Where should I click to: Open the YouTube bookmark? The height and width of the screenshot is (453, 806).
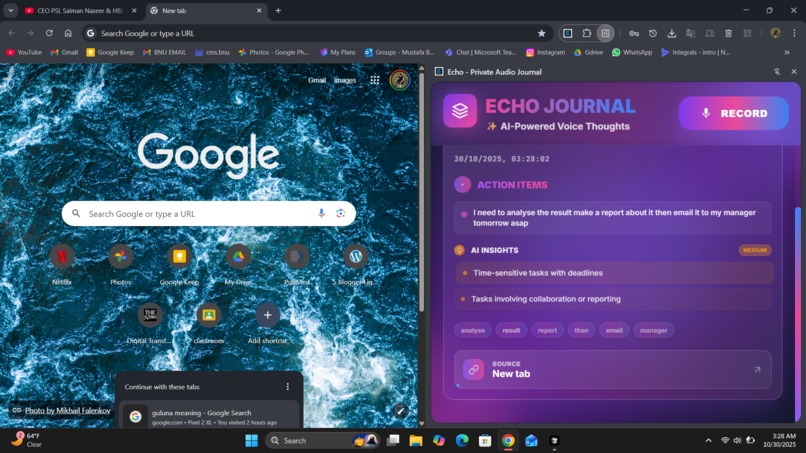[24, 52]
